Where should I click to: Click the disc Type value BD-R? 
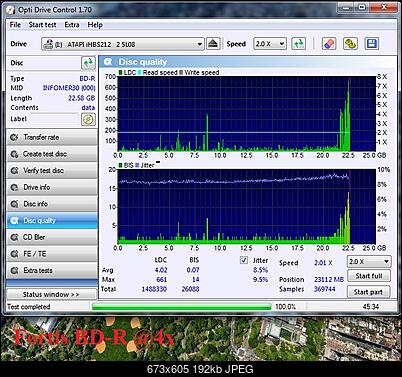(87, 79)
